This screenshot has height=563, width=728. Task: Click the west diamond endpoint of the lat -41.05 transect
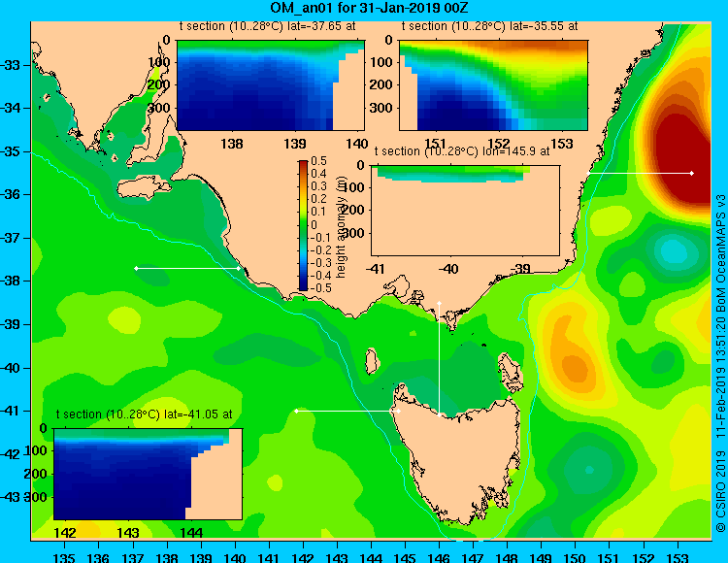[x=297, y=412]
